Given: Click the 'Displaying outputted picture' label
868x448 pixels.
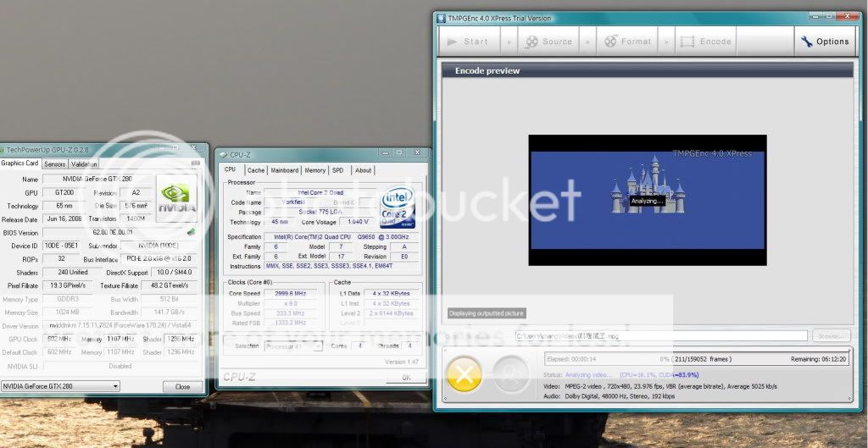Looking at the screenshot, I should [x=486, y=313].
